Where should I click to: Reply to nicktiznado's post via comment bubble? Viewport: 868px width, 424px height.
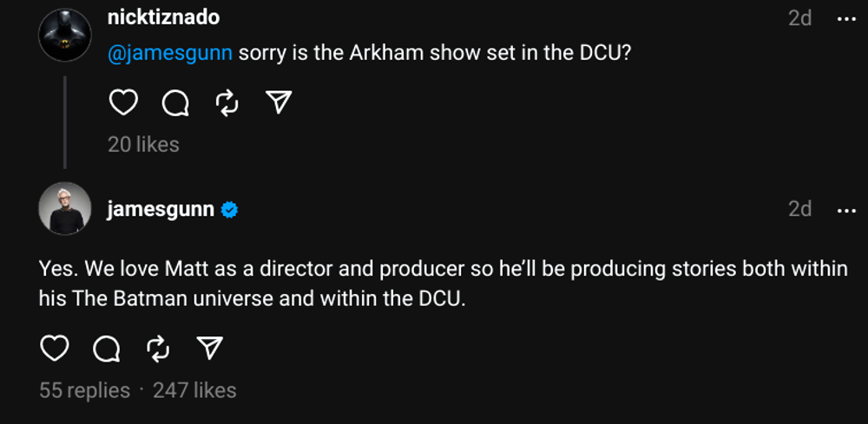(x=175, y=103)
